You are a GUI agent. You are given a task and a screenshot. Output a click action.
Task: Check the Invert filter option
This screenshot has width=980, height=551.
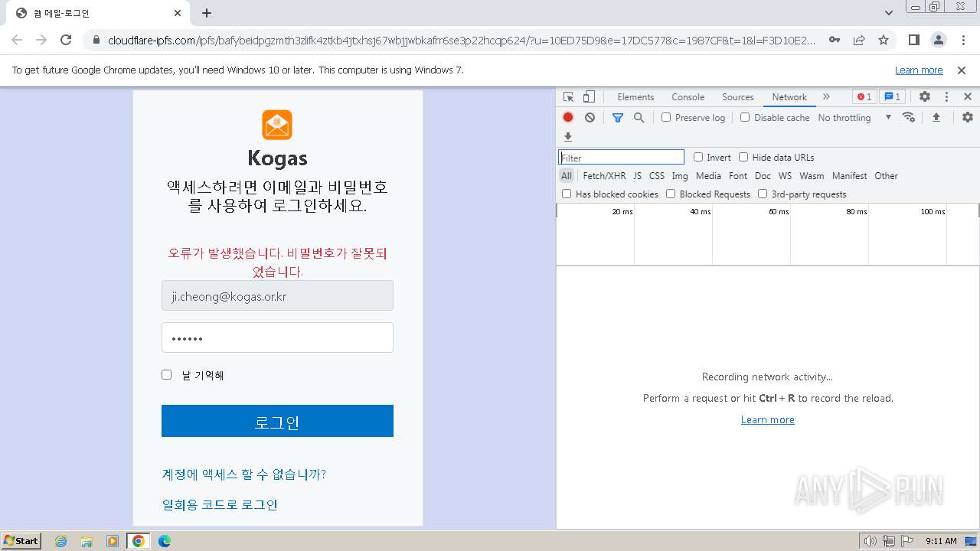pos(698,157)
